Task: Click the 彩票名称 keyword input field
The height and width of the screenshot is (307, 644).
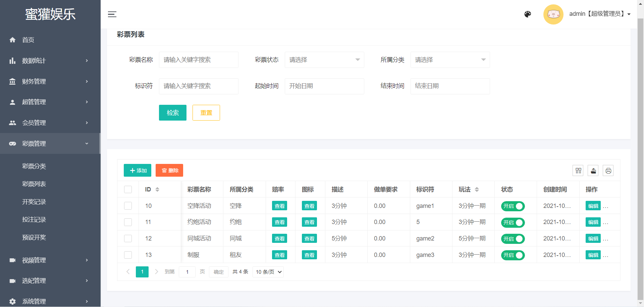Action: [199, 60]
